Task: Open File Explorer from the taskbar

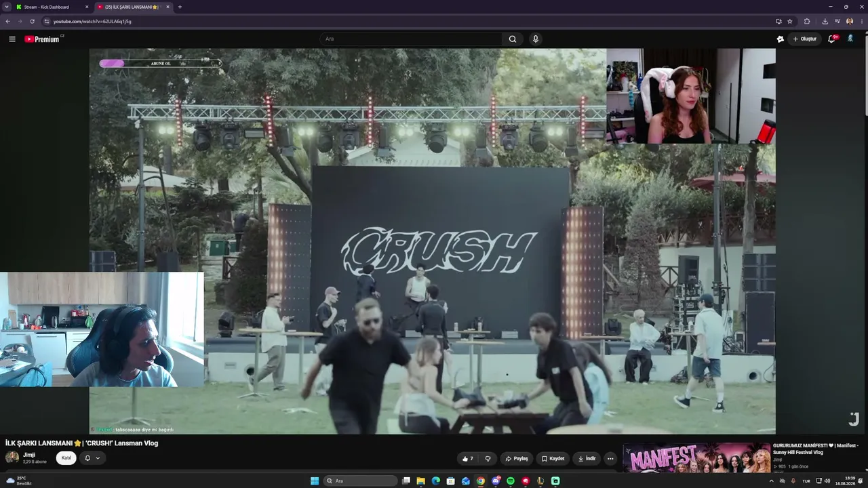Action: (x=420, y=481)
